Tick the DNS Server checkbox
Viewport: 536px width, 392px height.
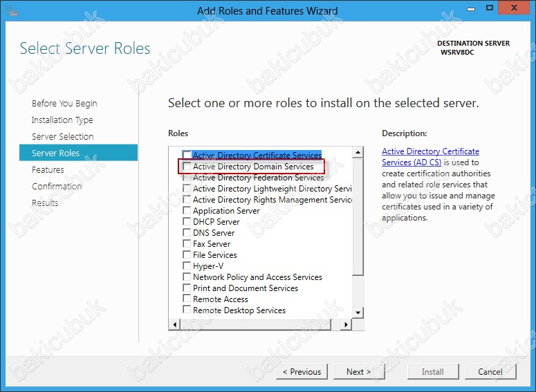[187, 232]
